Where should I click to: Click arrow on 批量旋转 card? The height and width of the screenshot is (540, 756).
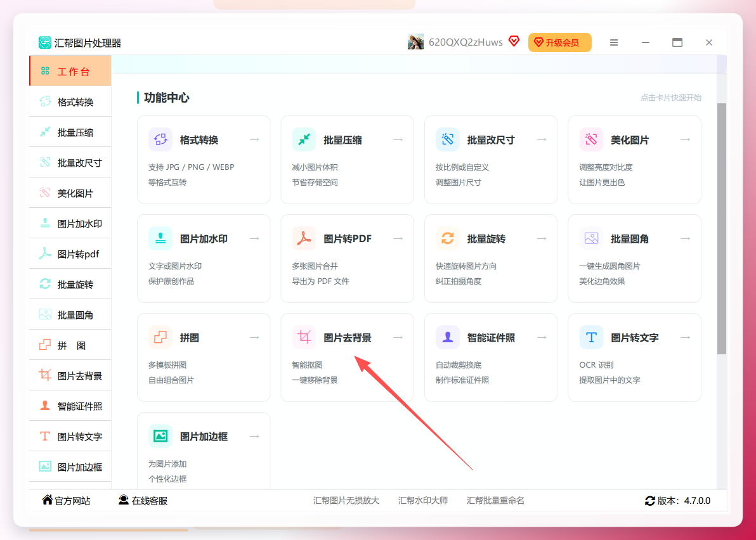pos(542,238)
